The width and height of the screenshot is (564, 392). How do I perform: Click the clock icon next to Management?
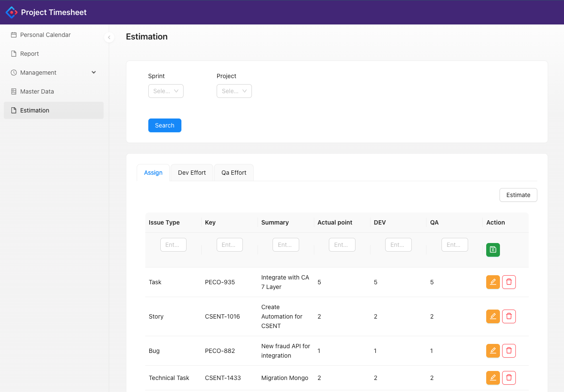14,72
